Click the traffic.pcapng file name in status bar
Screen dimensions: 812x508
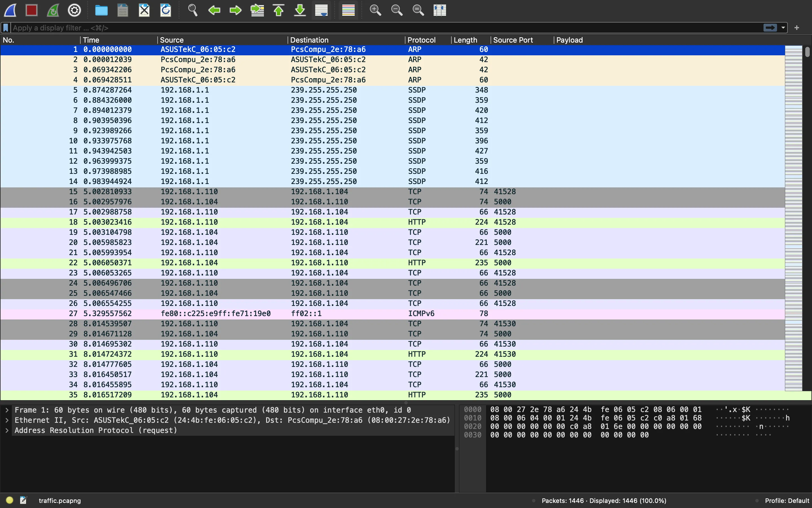pos(60,500)
